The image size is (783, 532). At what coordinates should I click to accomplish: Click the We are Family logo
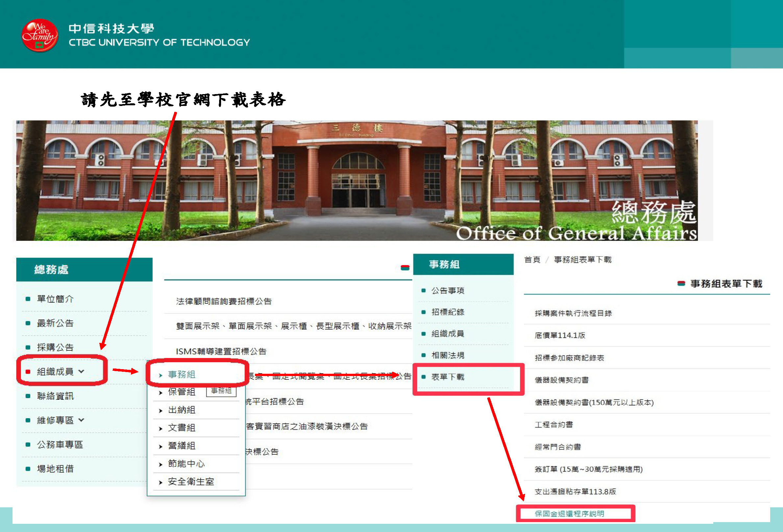coord(39,36)
